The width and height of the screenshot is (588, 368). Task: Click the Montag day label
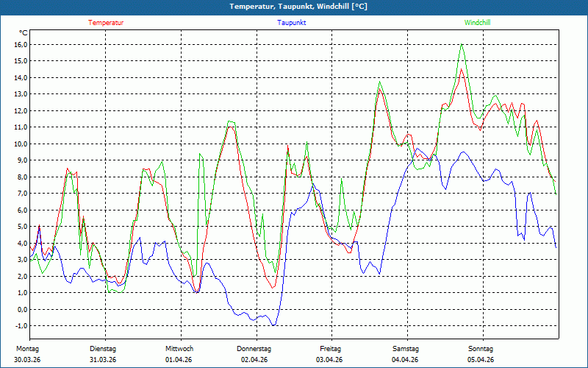(27, 349)
